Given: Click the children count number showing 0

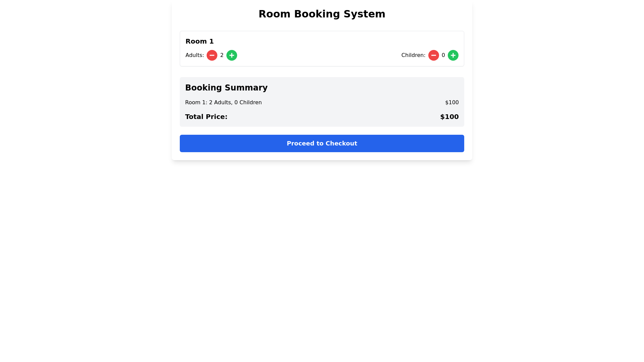Looking at the screenshot, I should pyautogui.click(x=443, y=55).
